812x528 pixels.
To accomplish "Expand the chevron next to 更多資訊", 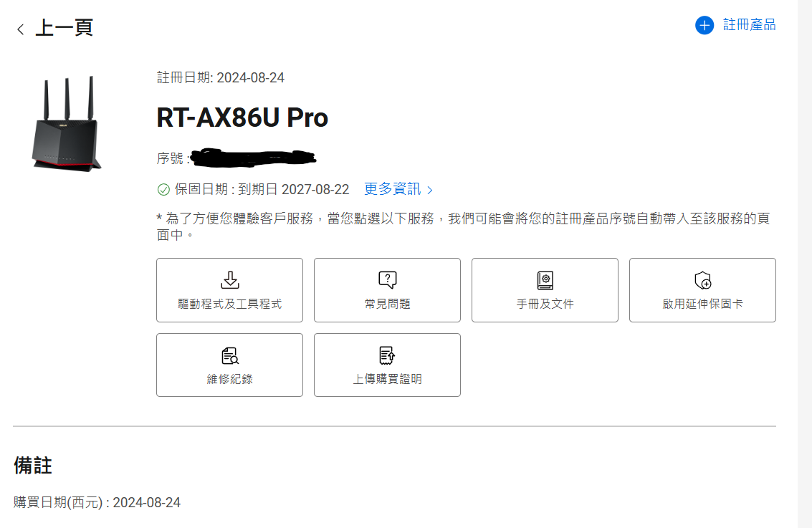I will coord(430,190).
